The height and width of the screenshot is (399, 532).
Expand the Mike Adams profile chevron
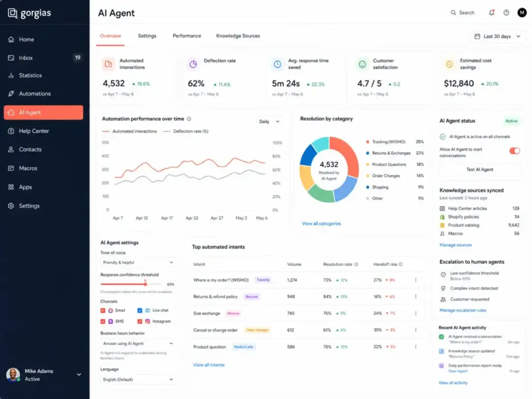click(x=79, y=375)
